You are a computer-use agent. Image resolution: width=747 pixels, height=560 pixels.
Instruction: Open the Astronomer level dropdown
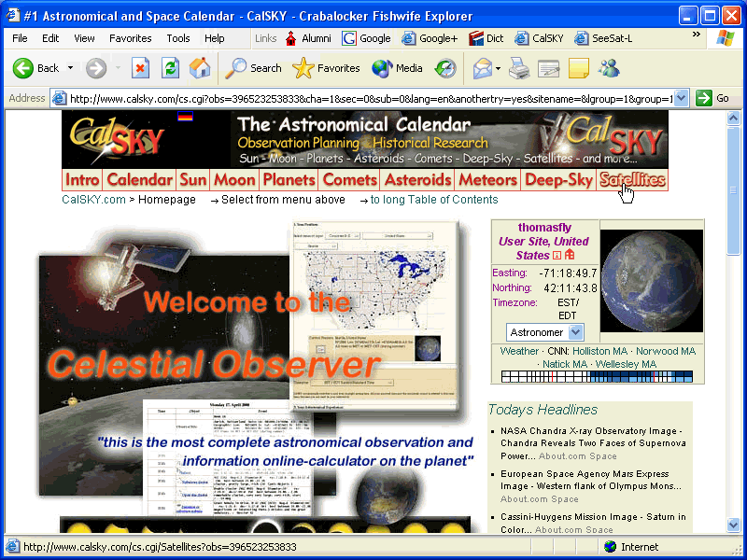coord(545,332)
